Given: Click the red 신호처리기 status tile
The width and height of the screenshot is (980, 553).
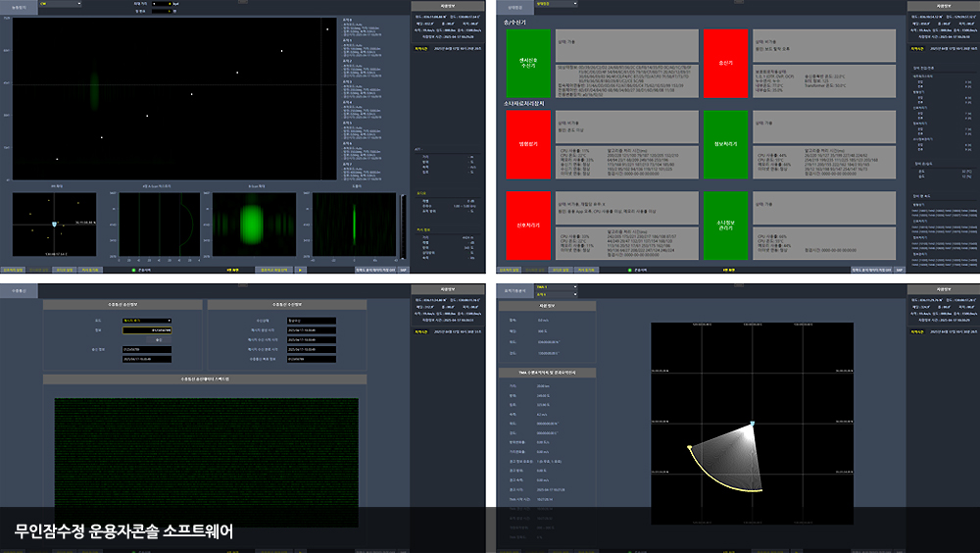Looking at the screenshot, I should 528,226.
